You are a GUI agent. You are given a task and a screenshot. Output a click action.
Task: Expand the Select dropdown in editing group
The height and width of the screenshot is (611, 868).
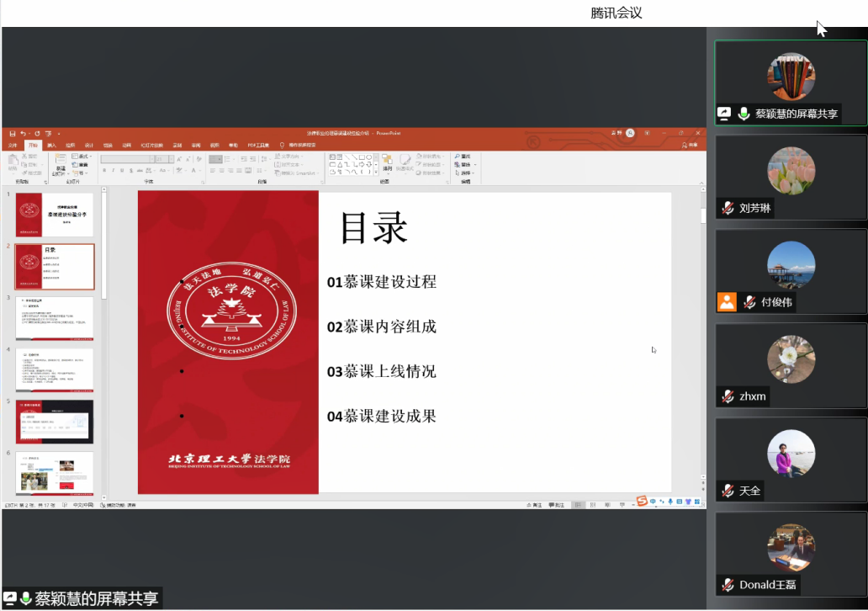(463, 173)
